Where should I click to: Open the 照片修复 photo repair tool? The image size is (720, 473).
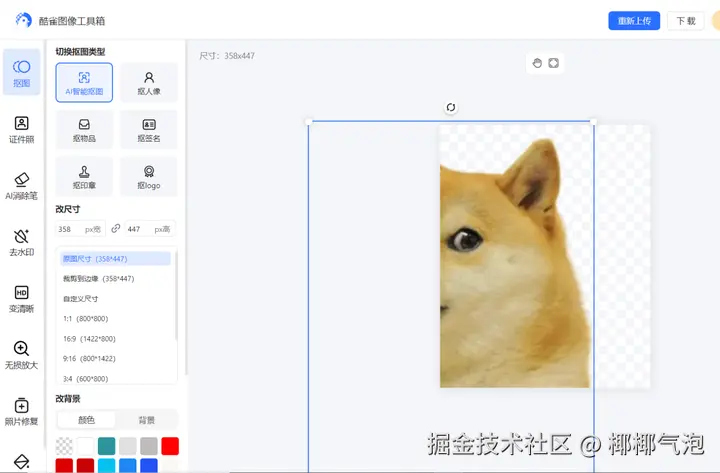coord(22,412)
